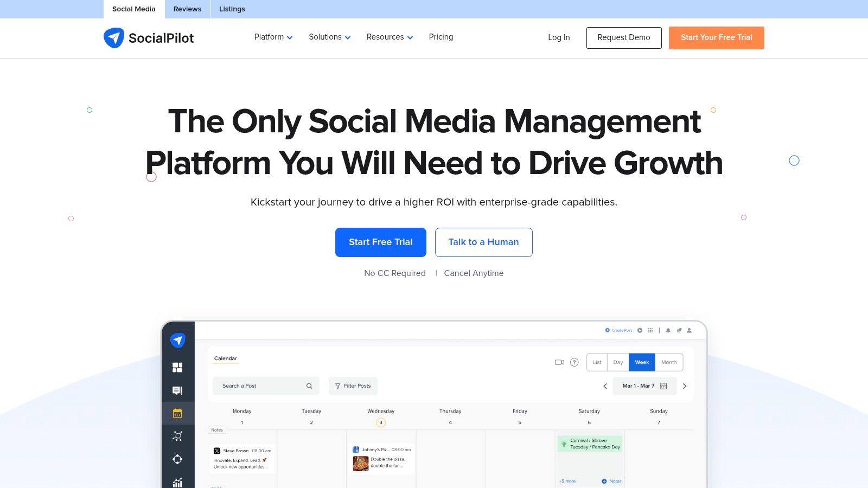Switch the calendar to Month view
Image resolution: width=868 pixels, height=488 pixels.
click(669, 362)
